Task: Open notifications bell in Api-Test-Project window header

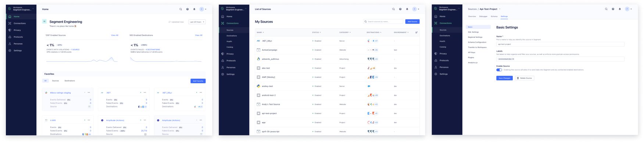Action: (620, 9)
